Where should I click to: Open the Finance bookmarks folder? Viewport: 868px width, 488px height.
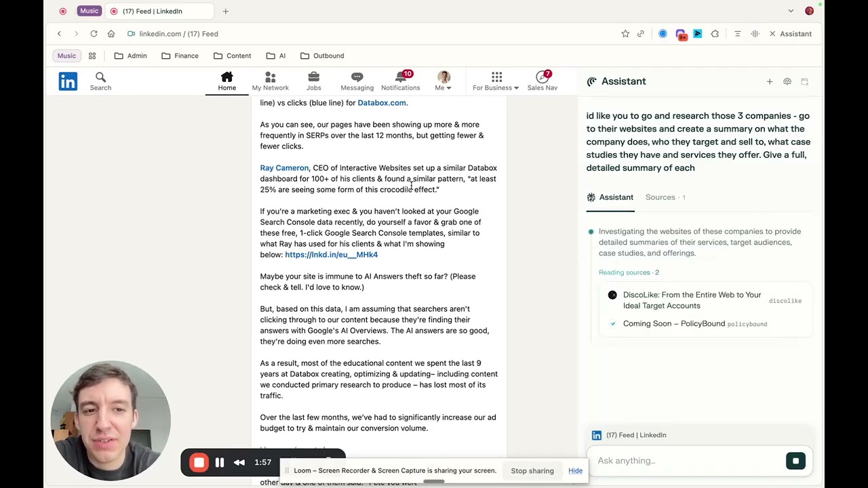click(180, 56)
